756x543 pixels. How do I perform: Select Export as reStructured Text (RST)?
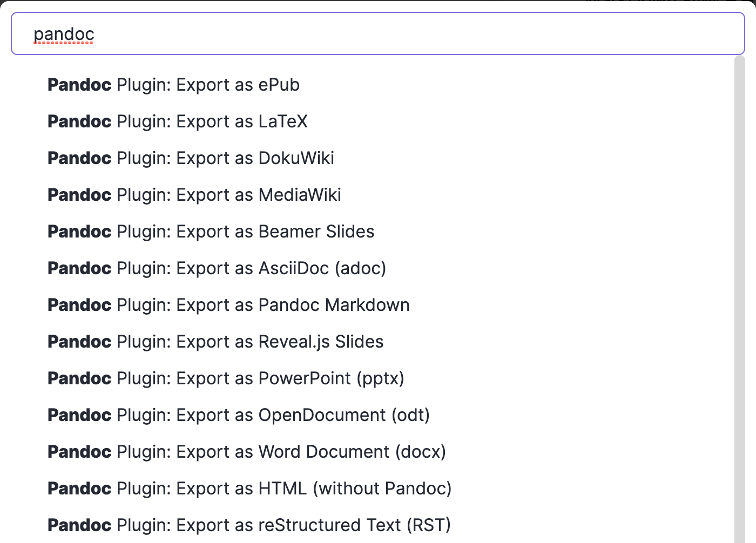(x=249, y=525)
